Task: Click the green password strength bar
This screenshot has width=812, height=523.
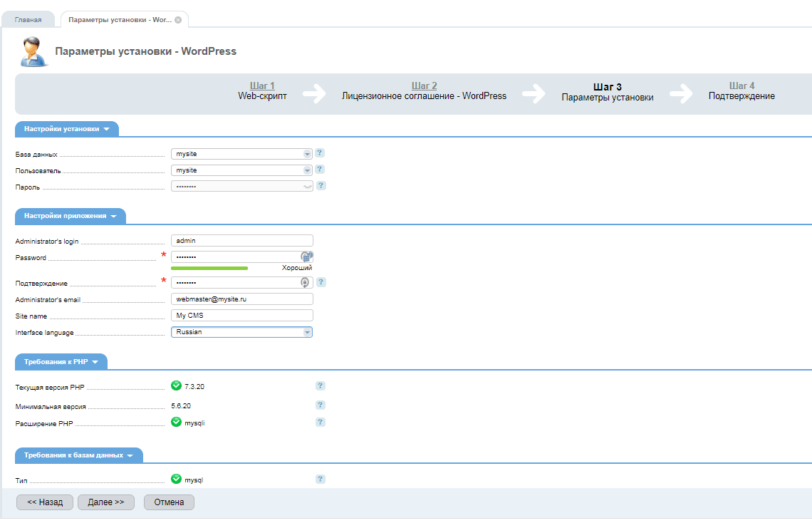Action: coord(209,268)
